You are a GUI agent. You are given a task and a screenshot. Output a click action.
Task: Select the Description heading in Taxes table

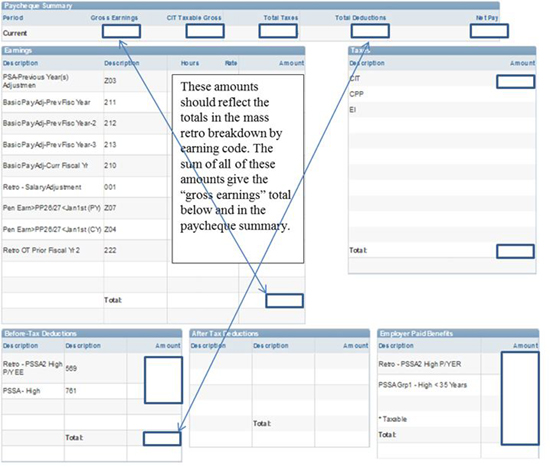coord(367,63)
